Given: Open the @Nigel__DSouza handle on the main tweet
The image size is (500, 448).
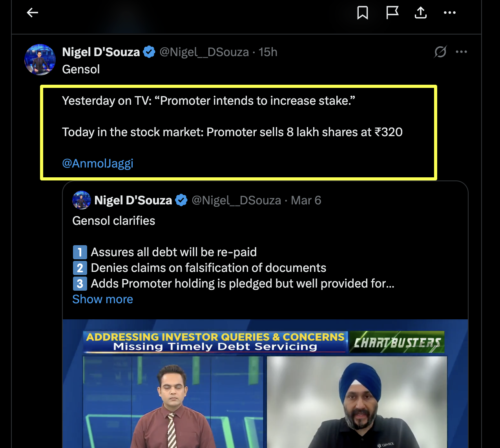Looking at the screenshot, I should (x=204, y=52).
